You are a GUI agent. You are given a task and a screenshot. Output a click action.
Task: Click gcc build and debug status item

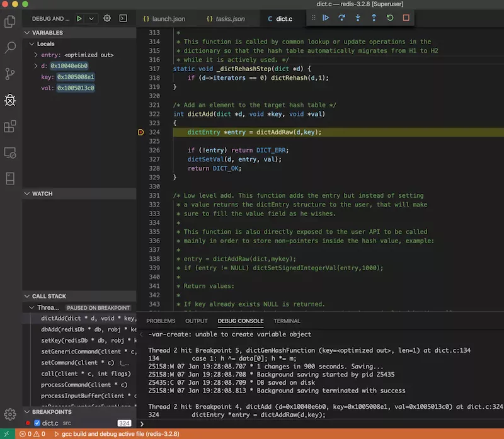(117, 434)
